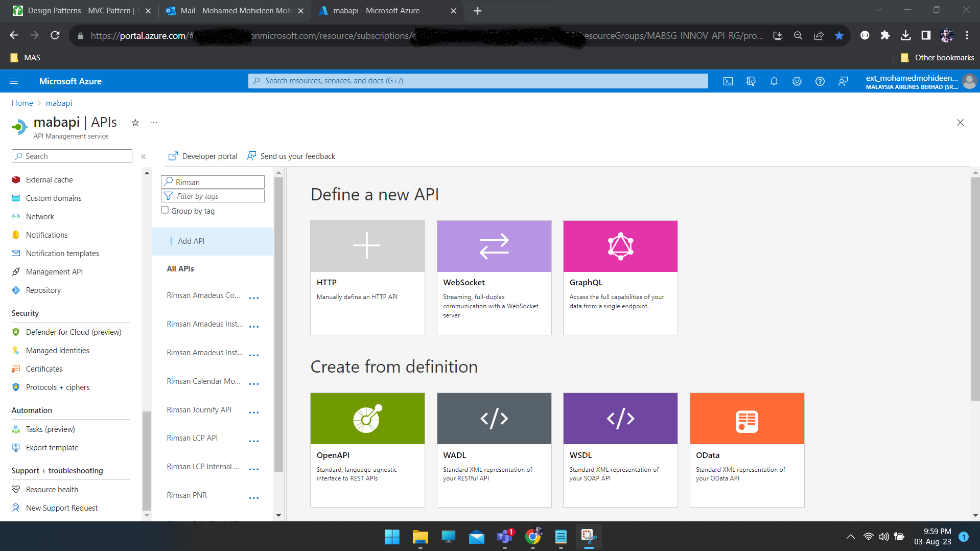The width and height of the screenshot is (980, 551).
Task: Open the MAS bookmarks folder
Action: [x=26, y=58]
